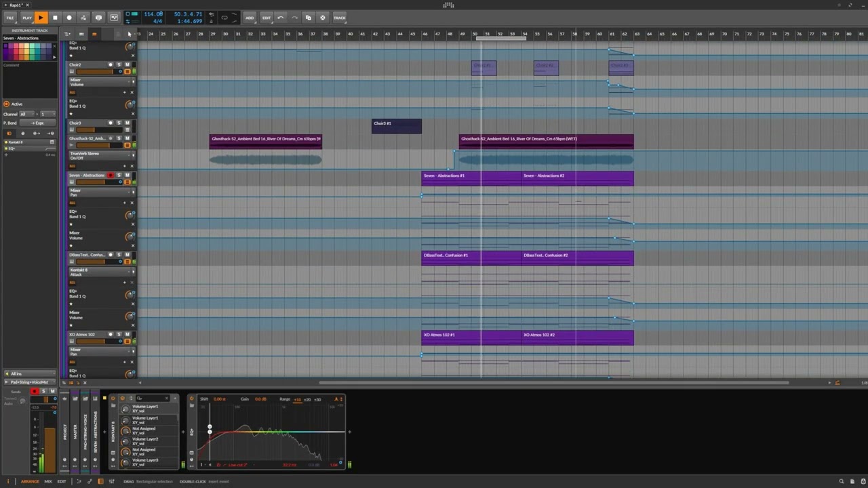Click the redo arrow icon
This screenshot has height=488, width=868.
[x=294, y=18]
